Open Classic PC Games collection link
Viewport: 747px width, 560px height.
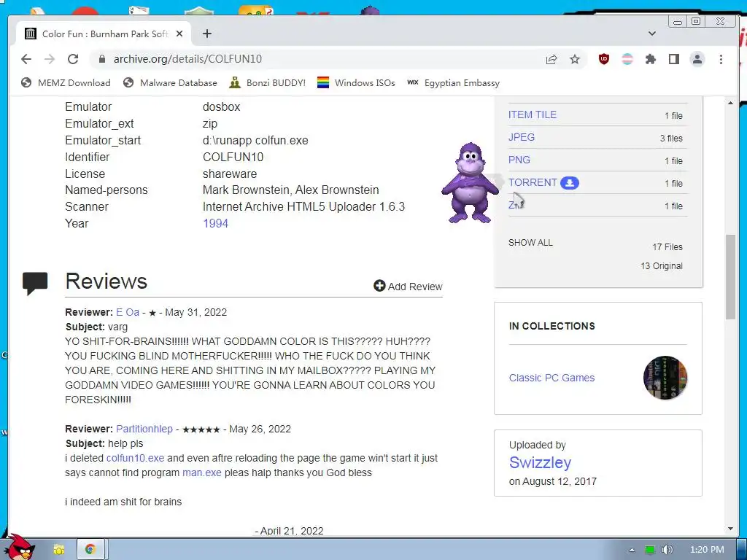[x=551, y=378]
